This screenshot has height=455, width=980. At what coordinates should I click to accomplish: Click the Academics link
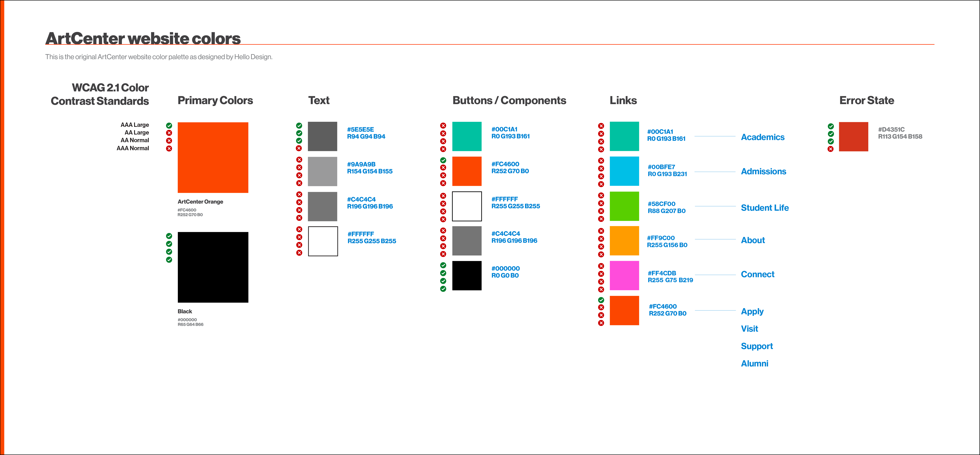[x=762, y=137]
